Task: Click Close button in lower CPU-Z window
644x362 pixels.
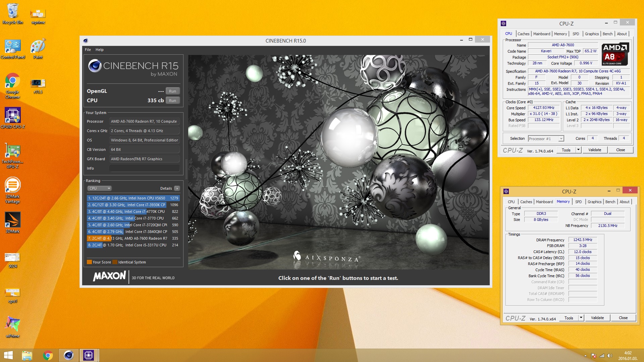Action: point(623,318)
